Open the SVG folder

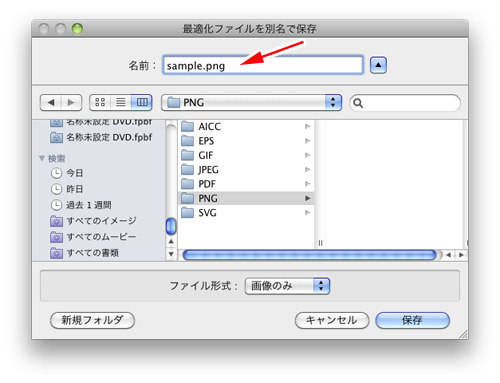pos(246,212)
